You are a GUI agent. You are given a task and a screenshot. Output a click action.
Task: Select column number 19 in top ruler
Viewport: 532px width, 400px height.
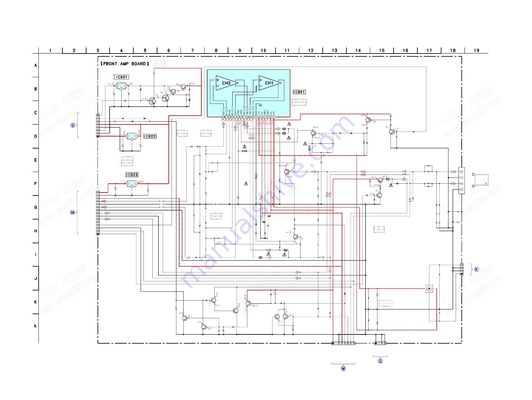click(477, 50)
